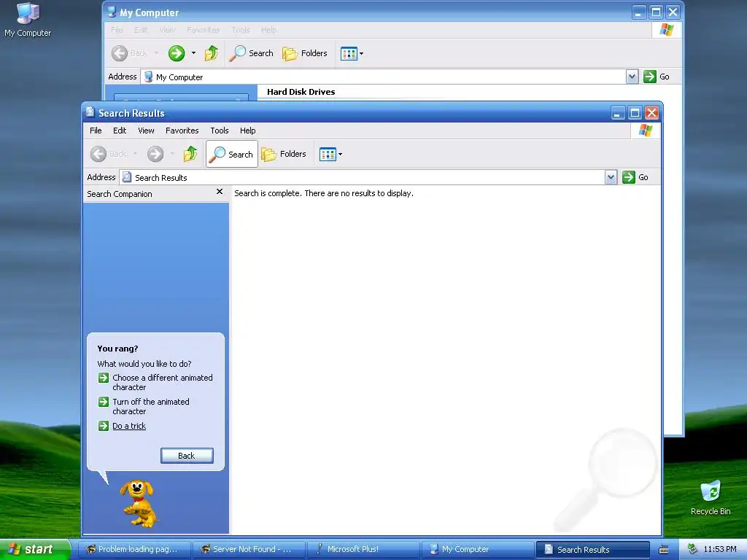The height and width of the screenshot is (560, 747).
Task: Click Back button in Search Companion balloon
Action: (187, 456)
